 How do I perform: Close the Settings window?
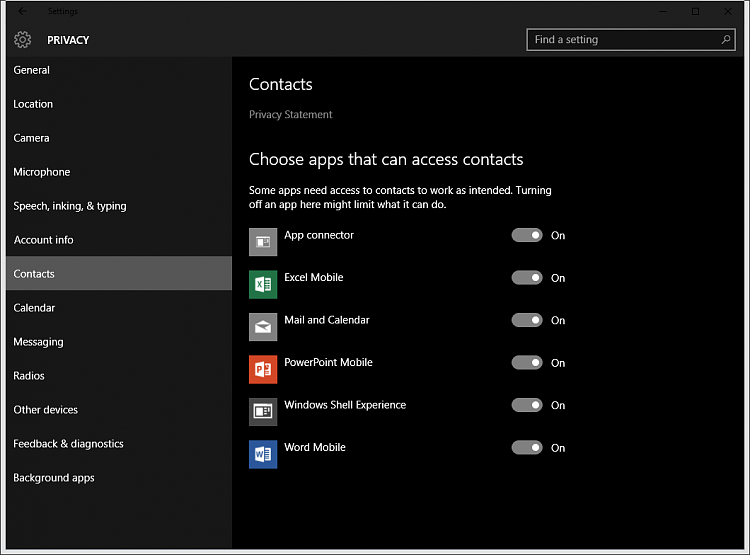coord(728,11)
